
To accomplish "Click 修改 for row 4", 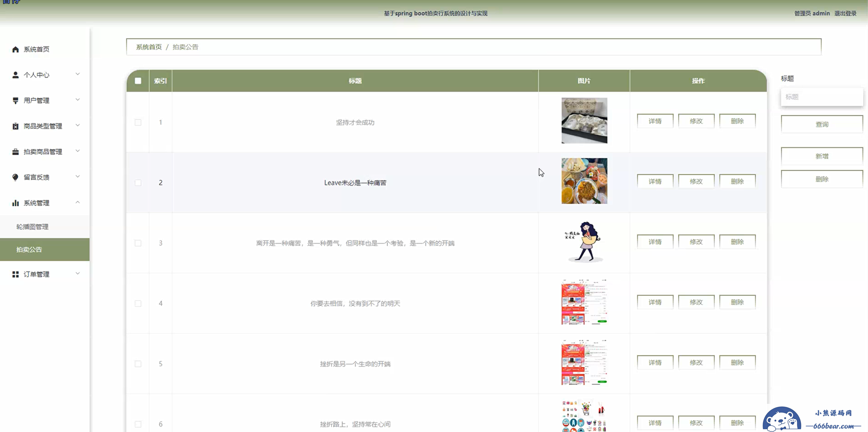I will (x=696, y=302).
